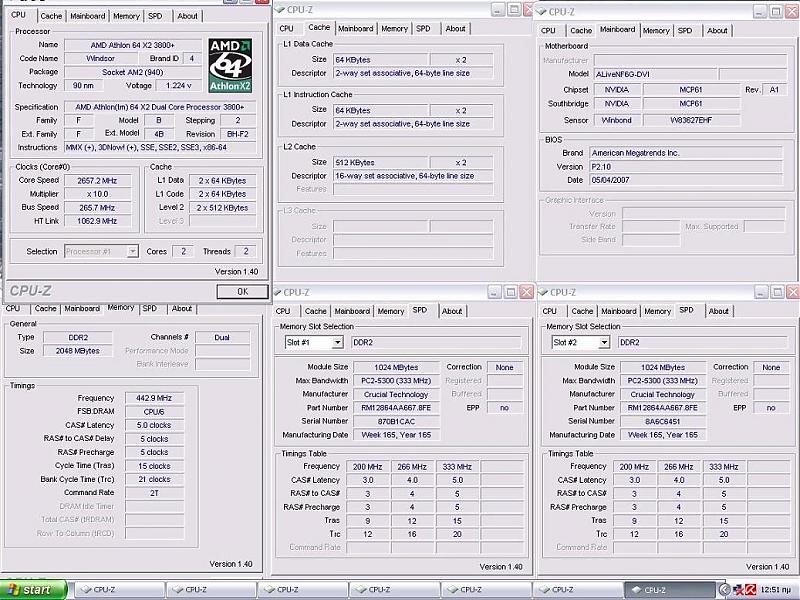Open Cache tab in the Slot #1 SPD window

[x=315, y=311]
